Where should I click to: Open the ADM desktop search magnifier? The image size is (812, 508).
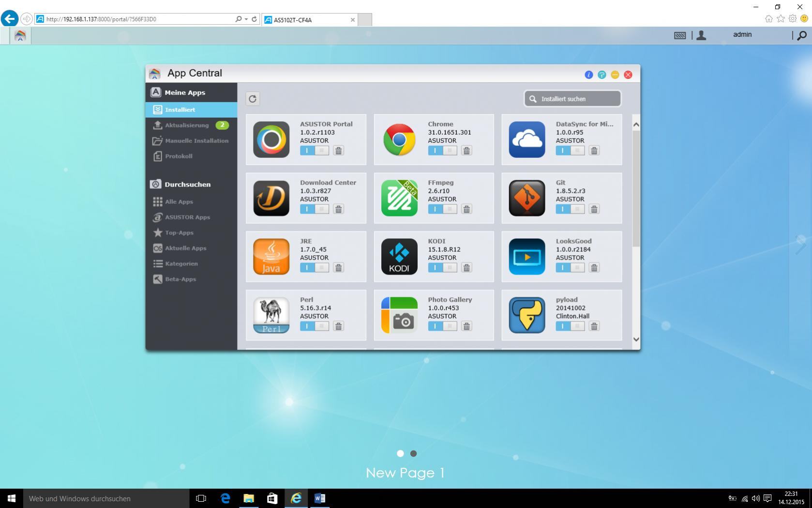tap(802, 35)
